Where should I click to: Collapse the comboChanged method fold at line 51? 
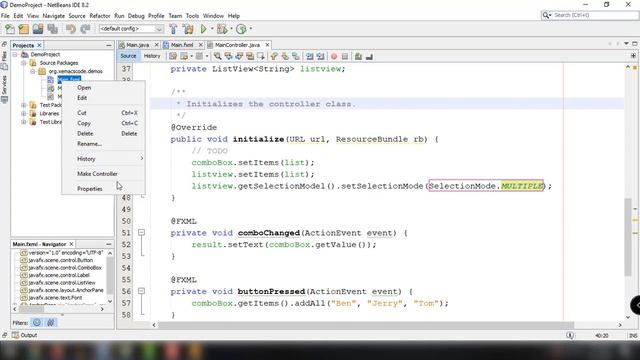click(141, 232)
